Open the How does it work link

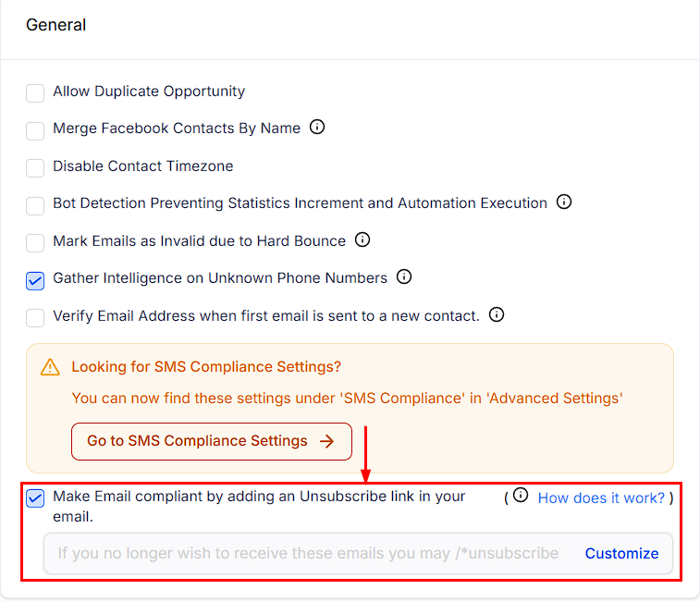coord(601,498)
